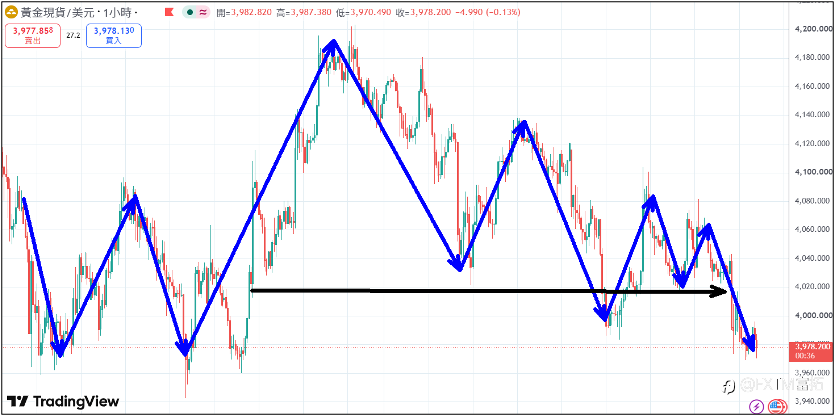
Task: Click the blue 買入 3,978.13 buy button
Action: (114, 36)
